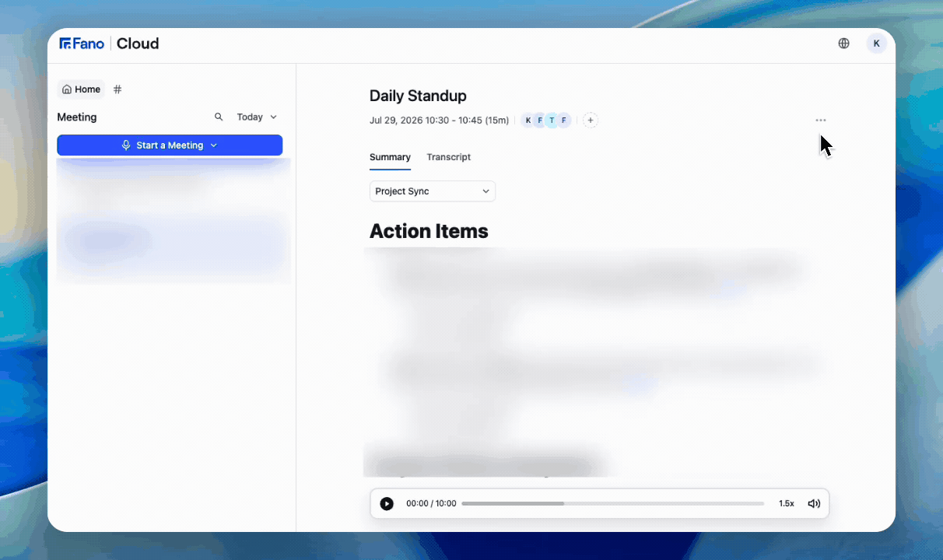Screen dimensions: 943x560
Task: Open the three-dot more options menu
Action: pyautogui.click(x=821, y=121)
